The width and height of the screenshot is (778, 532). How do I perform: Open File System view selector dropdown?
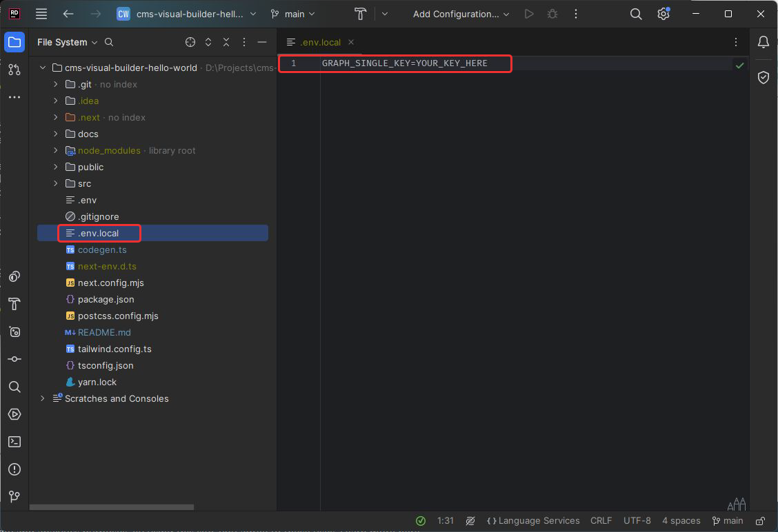(x=68, y=42)
